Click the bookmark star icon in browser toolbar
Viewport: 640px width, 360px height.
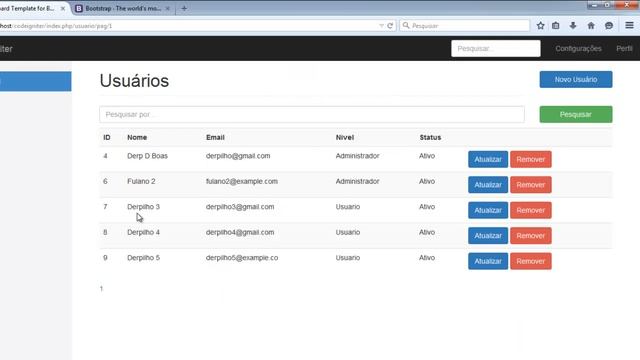[540, 26]
